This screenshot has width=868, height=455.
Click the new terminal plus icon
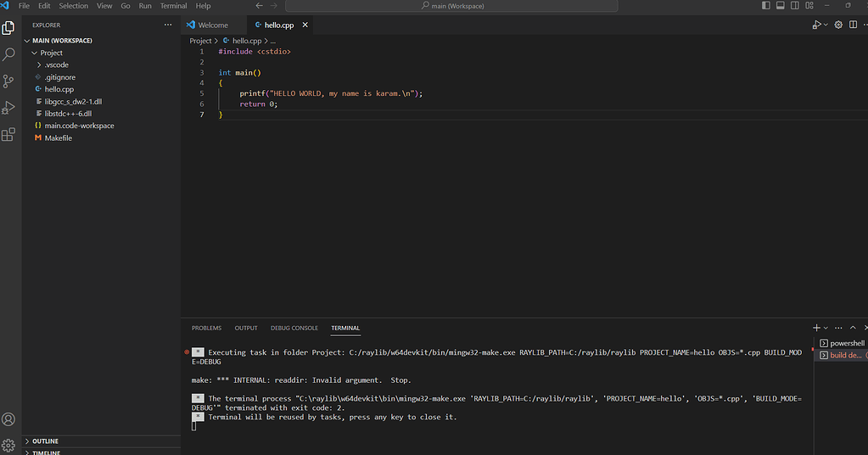pos(816,328)
